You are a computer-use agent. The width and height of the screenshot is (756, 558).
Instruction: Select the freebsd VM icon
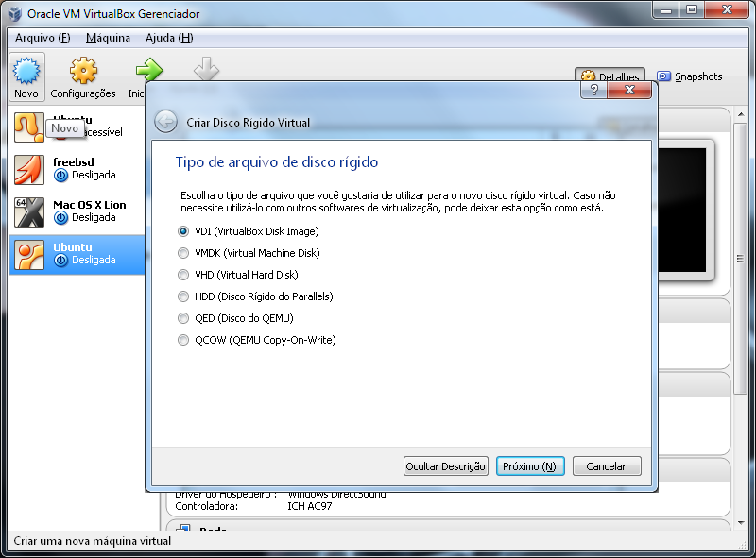click(29, 170)
